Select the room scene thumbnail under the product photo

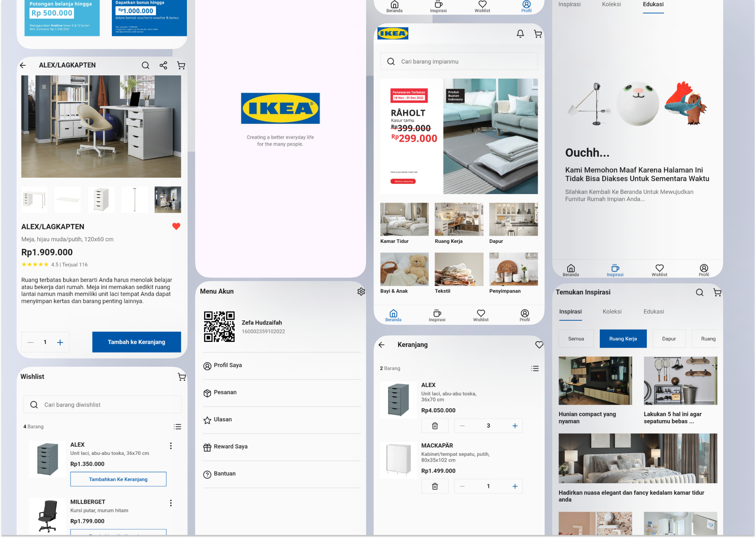[168, 199]
